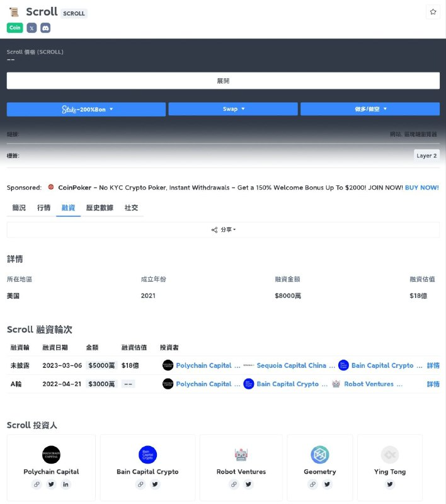Click the SCROLL ticker badge

point(74,13)
